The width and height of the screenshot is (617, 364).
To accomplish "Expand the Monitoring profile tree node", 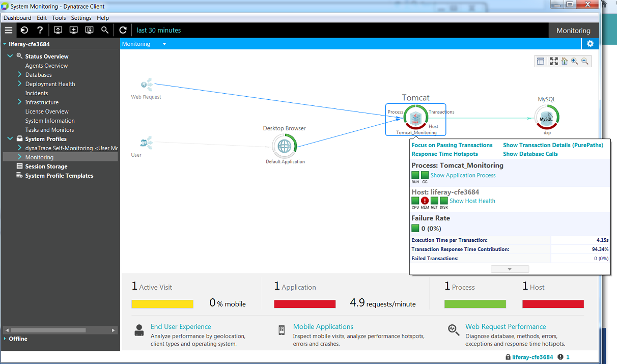I will [x=19, y=157].
